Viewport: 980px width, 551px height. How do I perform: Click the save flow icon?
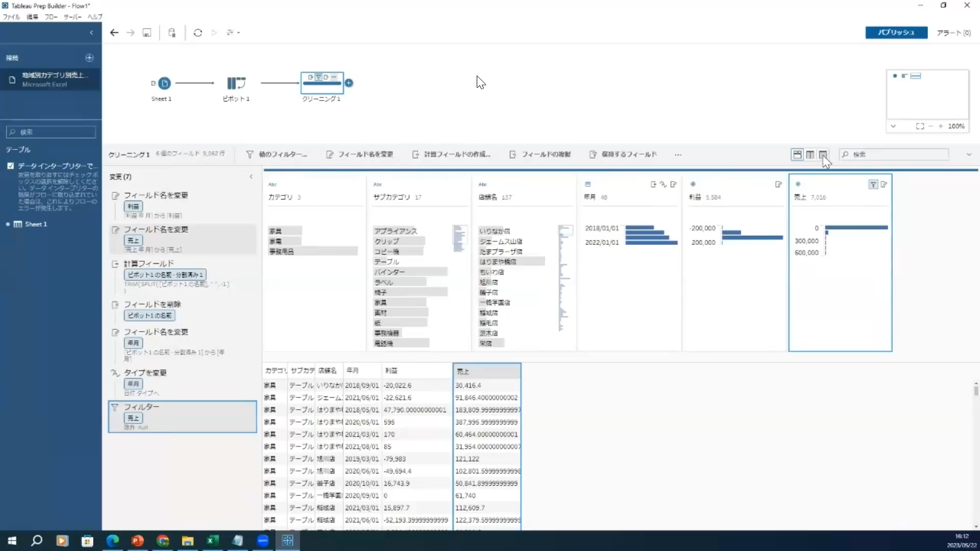(147, 33)
